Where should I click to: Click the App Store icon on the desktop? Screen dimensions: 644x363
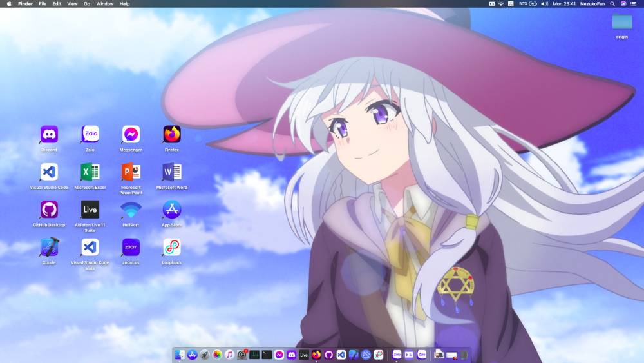(172, 210)
